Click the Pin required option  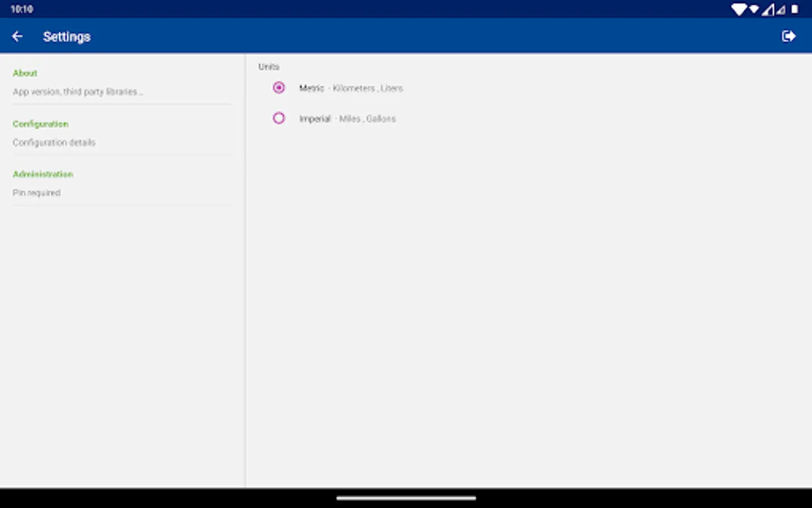37,192
